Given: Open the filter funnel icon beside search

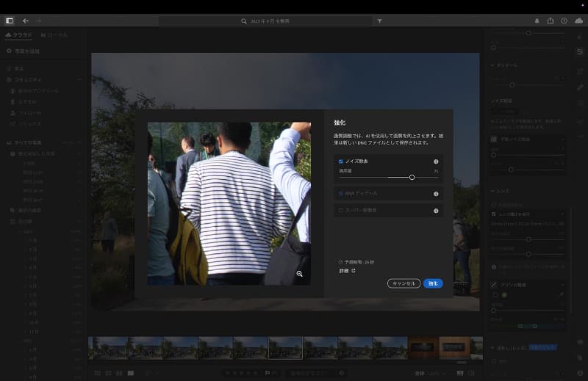Looking at the screenshot, I should pyautogui.click(x=379, y=21).
